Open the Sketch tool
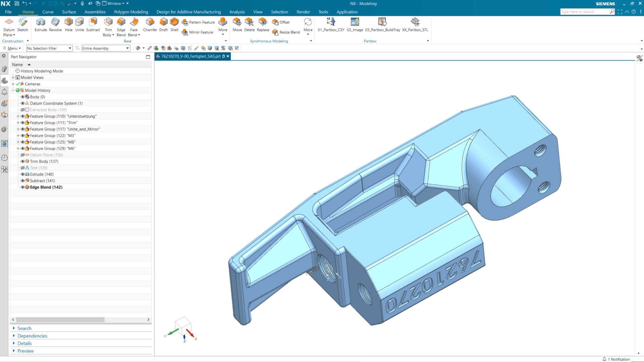The height and width of the screenshot is (362, 644). tap(23, 24)
